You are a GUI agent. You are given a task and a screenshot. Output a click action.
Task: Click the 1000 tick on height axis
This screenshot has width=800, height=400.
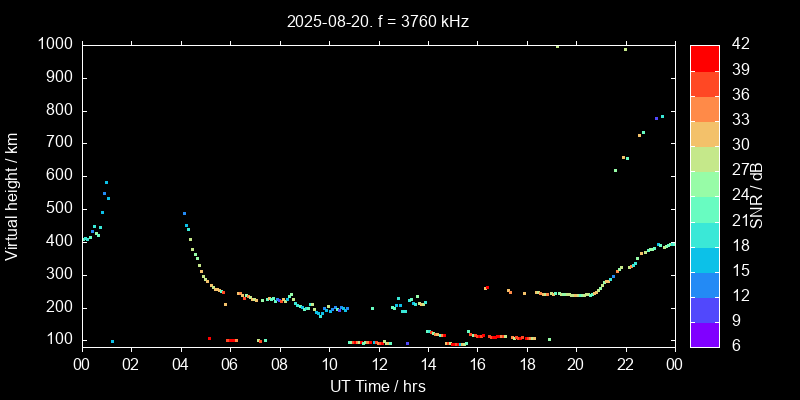[55, 45]
